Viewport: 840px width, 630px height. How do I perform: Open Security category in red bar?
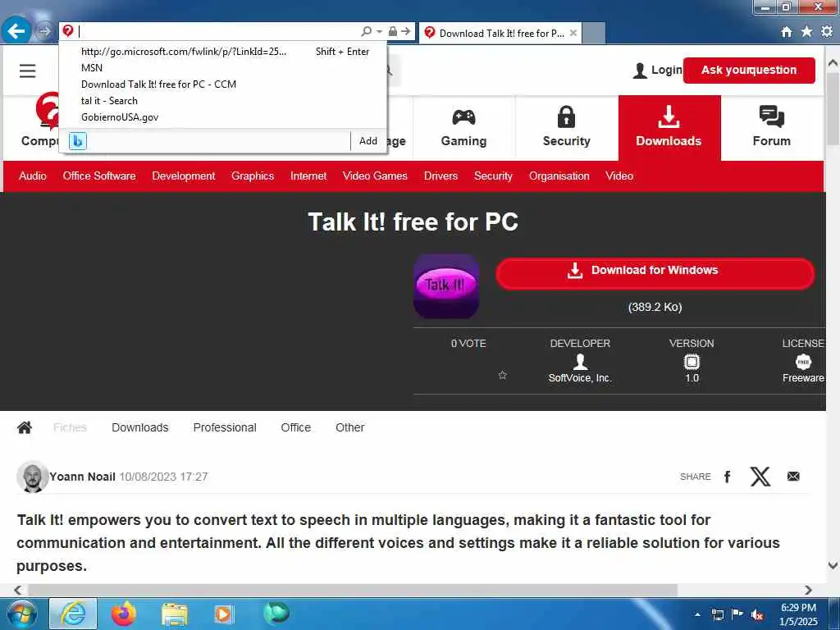pyautogui.click(x=493, y=176)
